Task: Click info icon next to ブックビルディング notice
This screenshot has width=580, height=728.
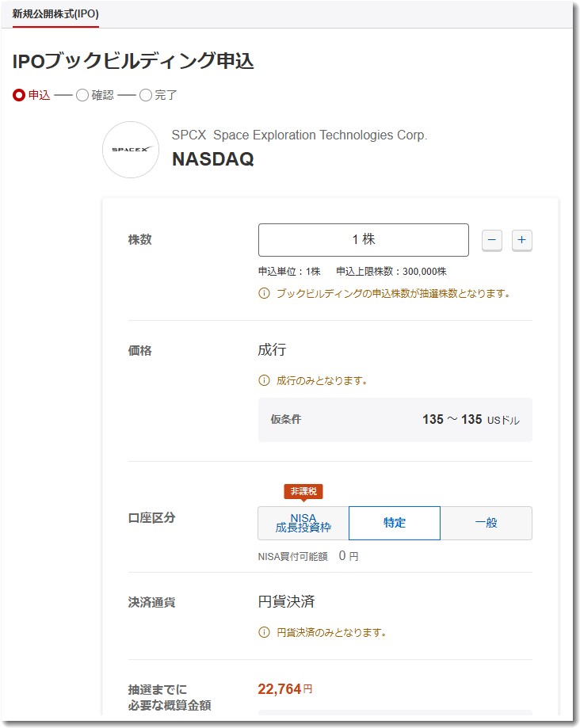Action: [x=264, y=293]
